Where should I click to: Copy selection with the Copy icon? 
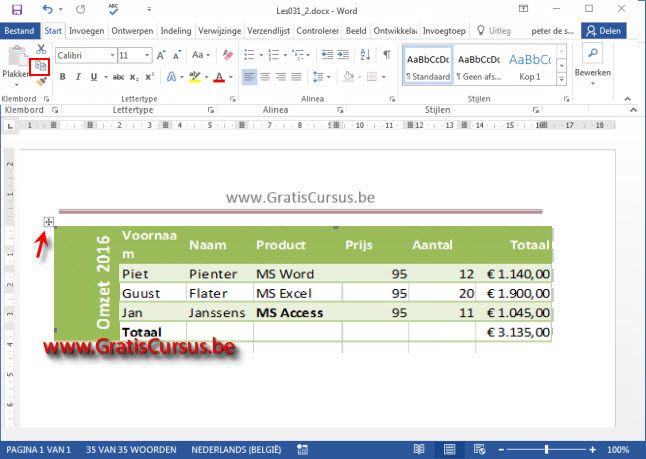40,66
